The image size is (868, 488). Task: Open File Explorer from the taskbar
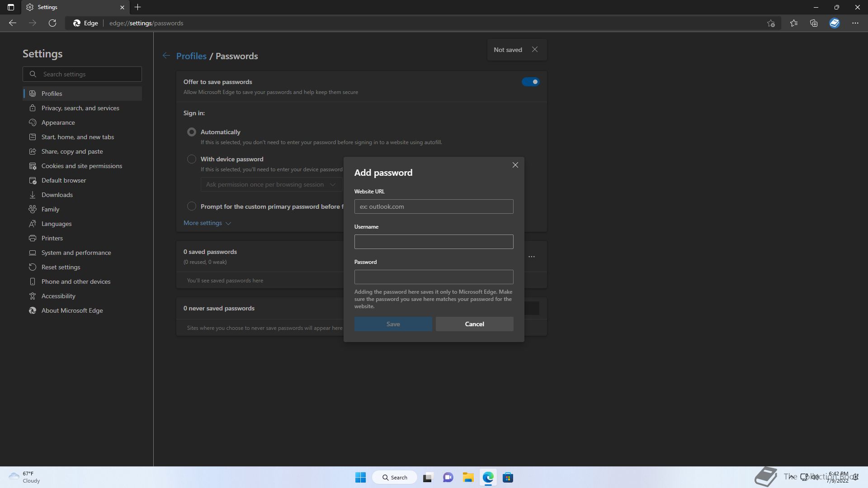click(468, 477)
